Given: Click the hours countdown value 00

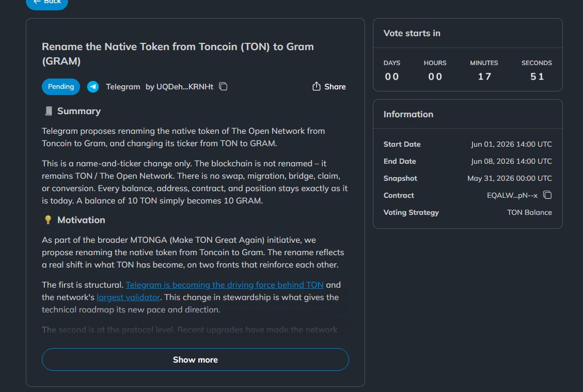Looking at the screenshot, I should point(435,76).
